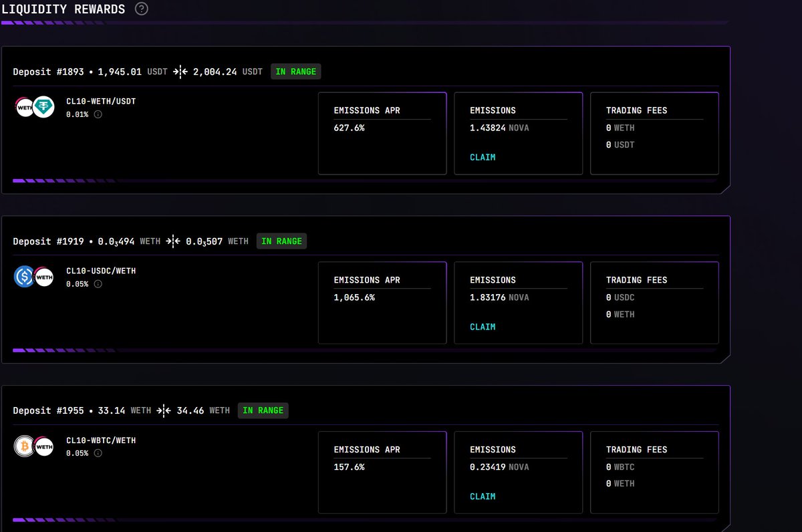Click the 34.46 WETH upper range value
The height and width of the screenshot is (532, 802).
(x=203, y=410)
